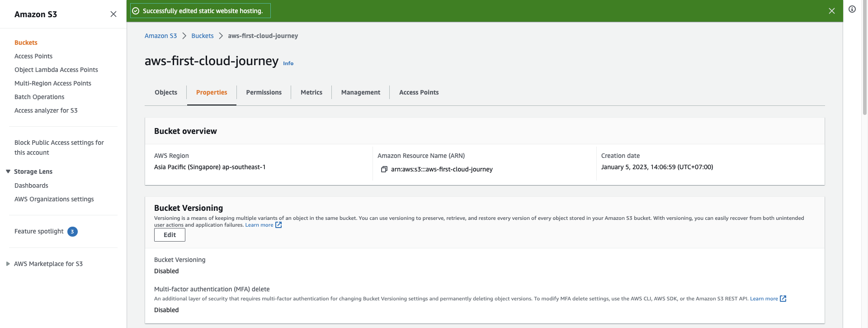Open external link icon beside MFA Learn more
The width and height of the screenshot is (868, 328).
tap(783, 299)
